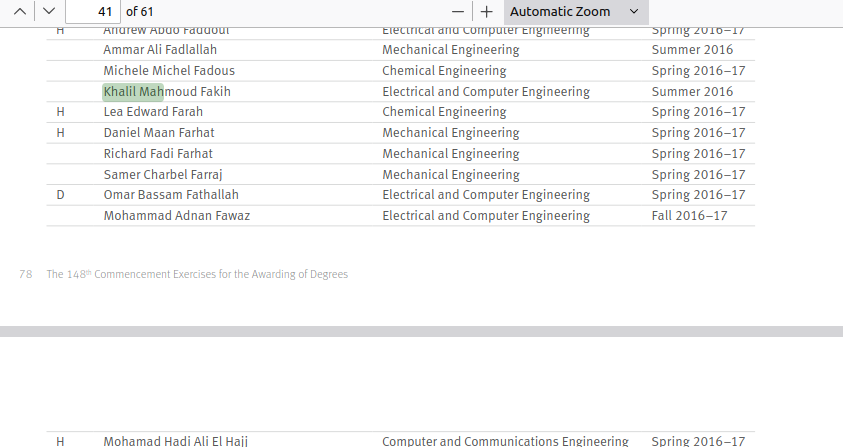The height and width of the screenshot is (447, 843).
Task: Click Summer 2016 in Khalil Mahmoud Fakih row
Action: 692,92
